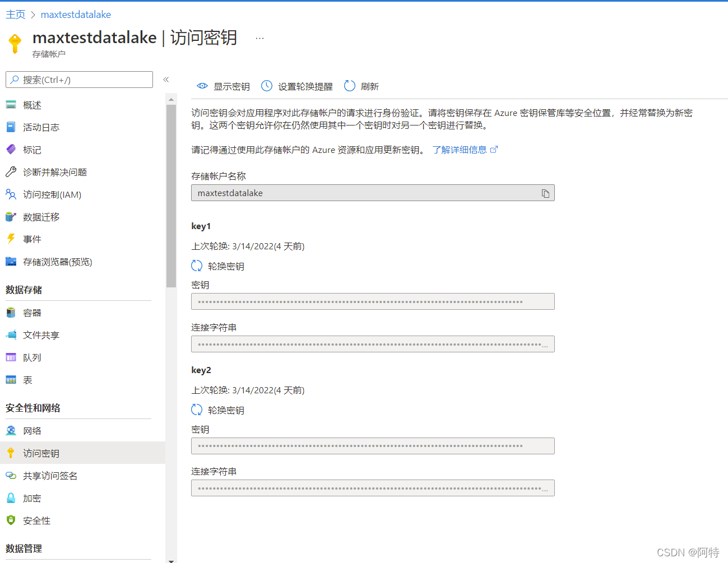Click the key1 轮换密钥 rotate icon
The image size is (728, 563).
point(197,266)
